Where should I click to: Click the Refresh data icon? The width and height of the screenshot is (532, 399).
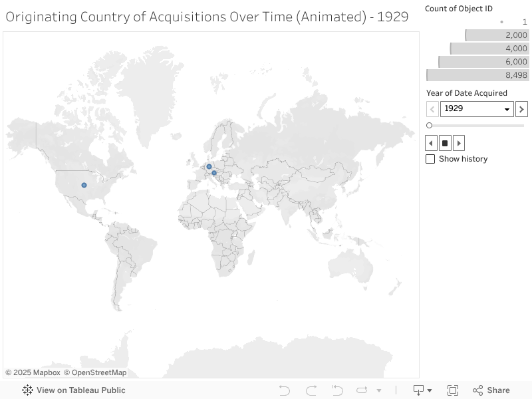pyautogui.click(x=362, y=390)
